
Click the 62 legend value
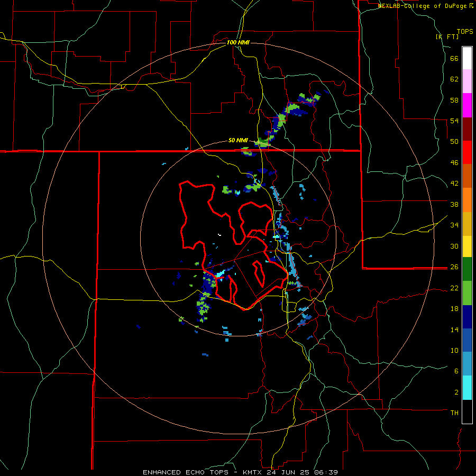(454, 79)
